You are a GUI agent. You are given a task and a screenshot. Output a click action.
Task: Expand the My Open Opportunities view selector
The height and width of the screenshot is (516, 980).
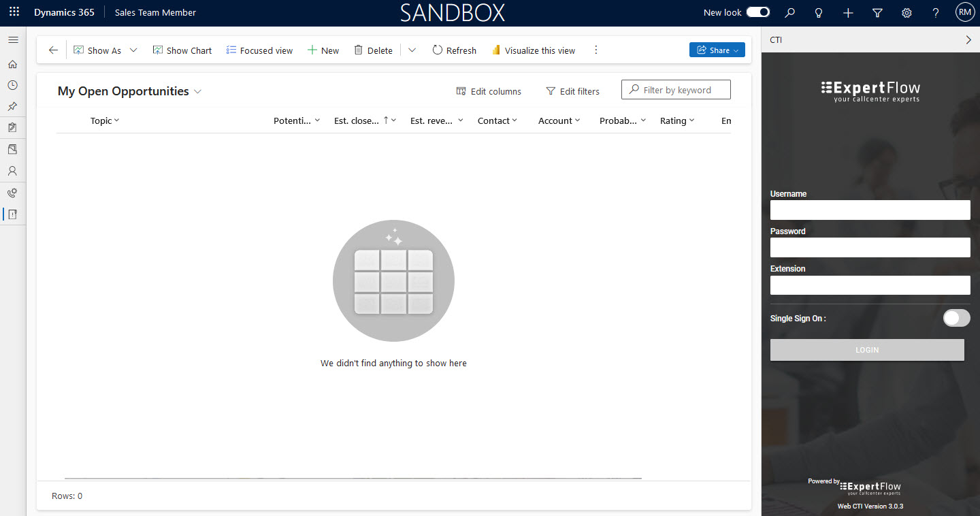pos(197,91)
